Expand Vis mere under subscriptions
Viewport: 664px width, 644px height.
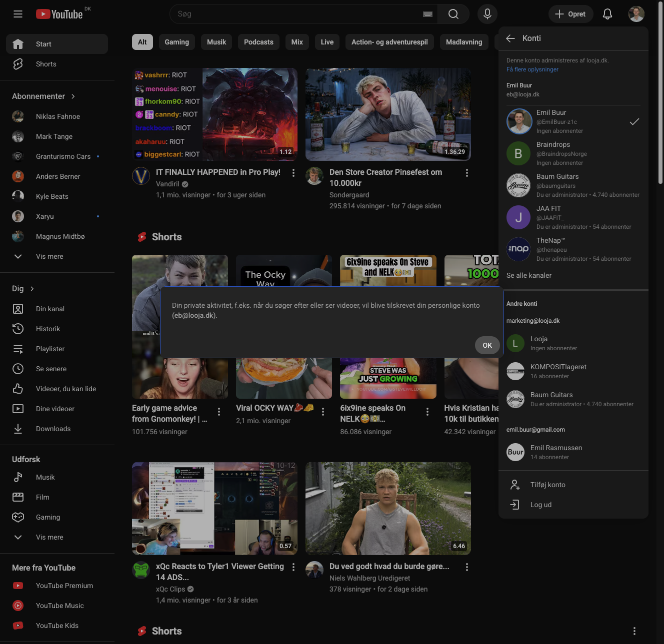pos(57,256)
